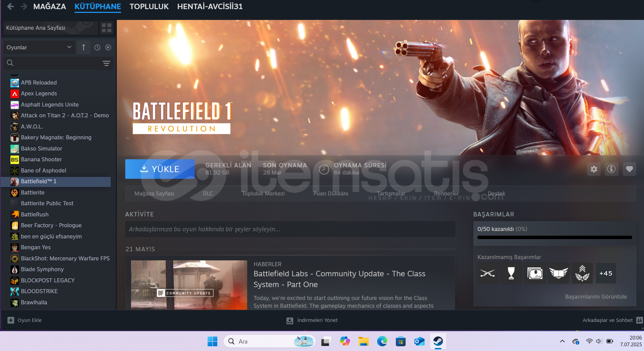Click the Windows taskbar Ara search box
Image resolution: width=644 pixels, height=351 pixels.
tap(270, 342)
